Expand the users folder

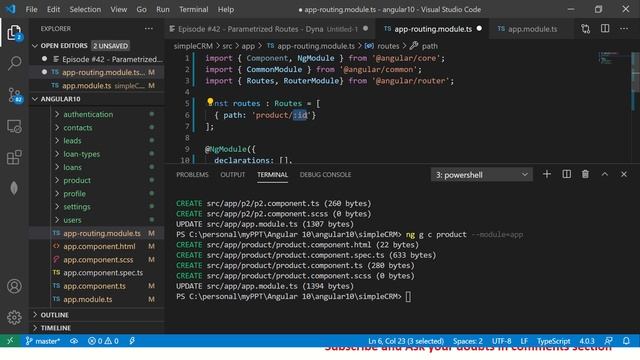72,220
